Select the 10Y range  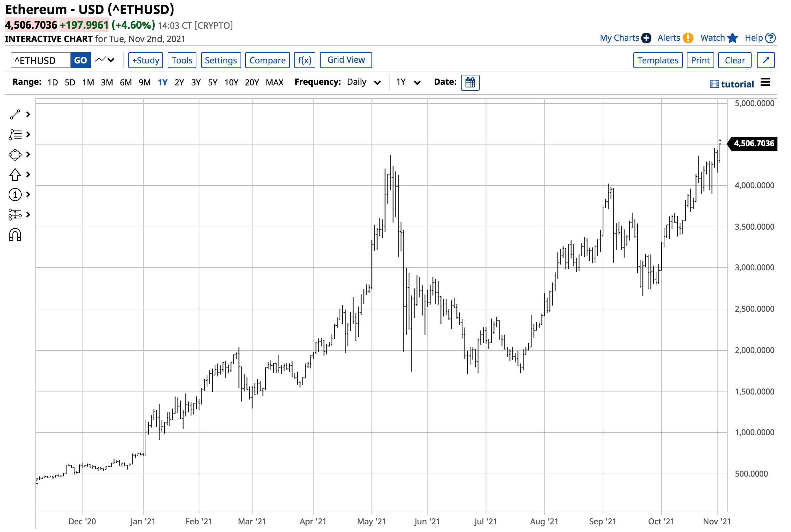point(231,82)
